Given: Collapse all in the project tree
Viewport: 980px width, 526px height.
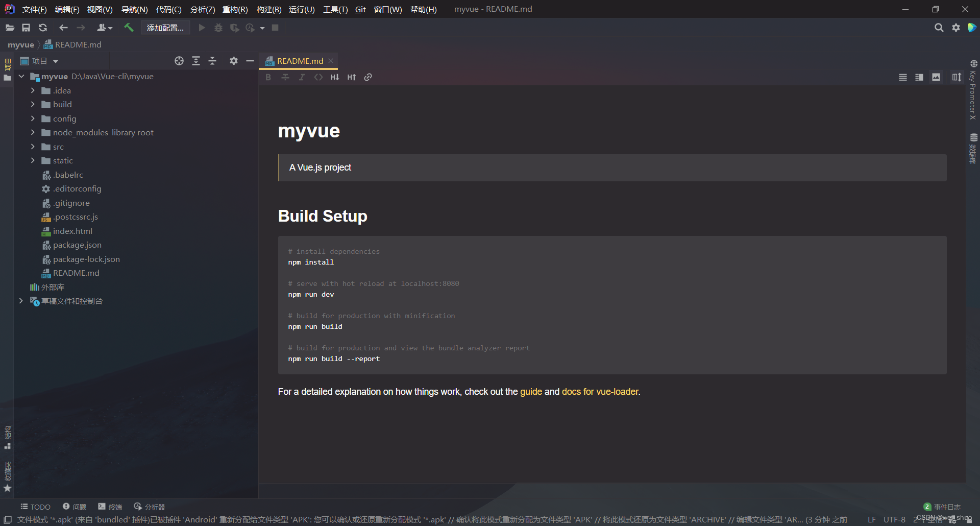Looking at the screenshot, I should [213, 61].
